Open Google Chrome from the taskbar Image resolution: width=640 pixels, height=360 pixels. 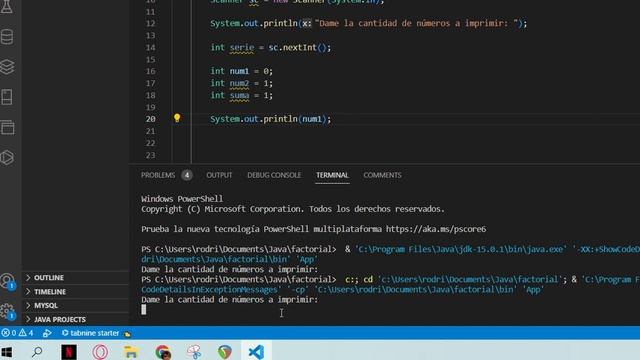point(163,352)
